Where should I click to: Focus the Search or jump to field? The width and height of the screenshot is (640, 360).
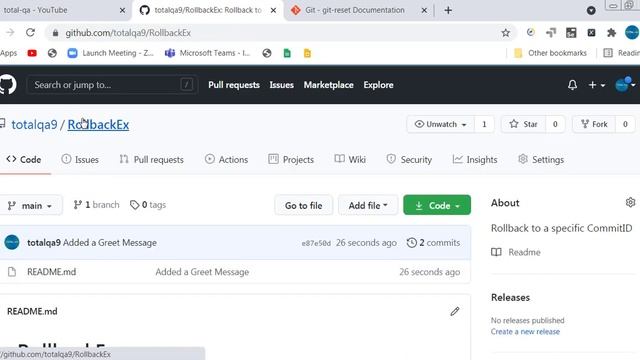[112, 85]
